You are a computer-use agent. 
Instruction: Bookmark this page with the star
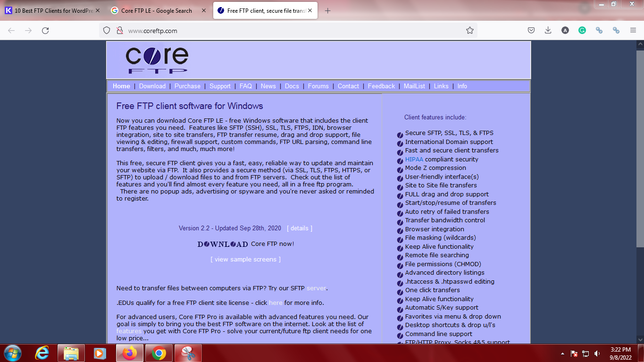[469, 30]
